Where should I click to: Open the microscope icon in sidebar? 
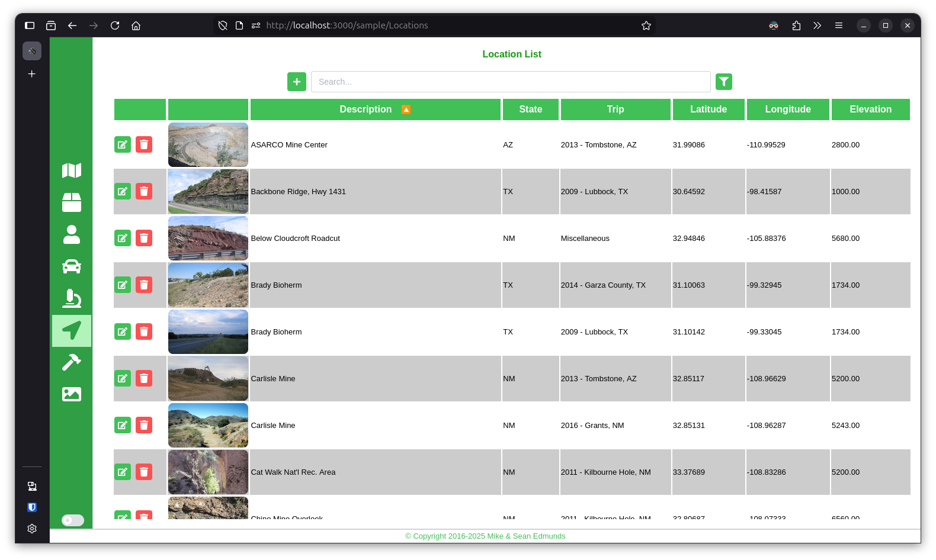click(72, 298)
